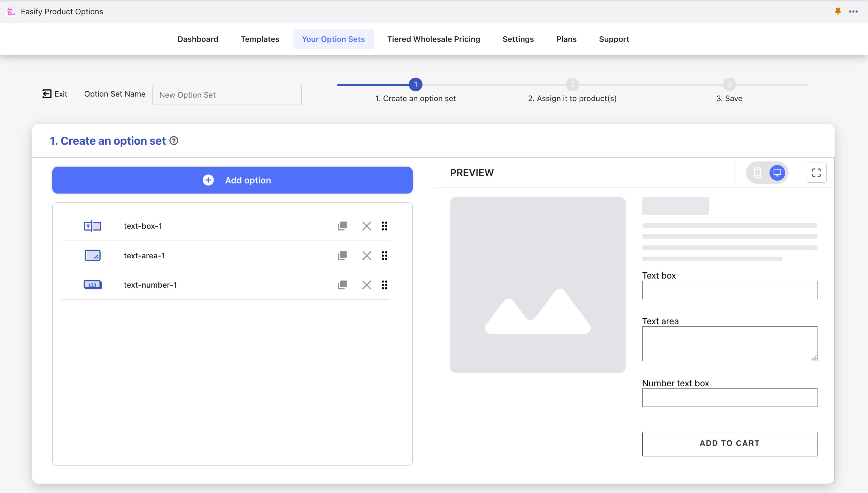Select the desktop preview toggle icon
This screenshot has width=868, height=493.
(777, 173)
